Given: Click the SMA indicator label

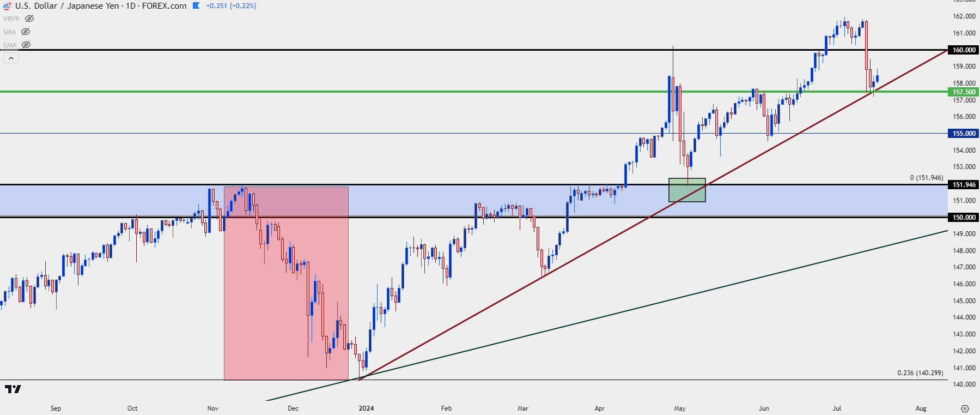Looking at the screenshot, I should (x=9, y=32).
